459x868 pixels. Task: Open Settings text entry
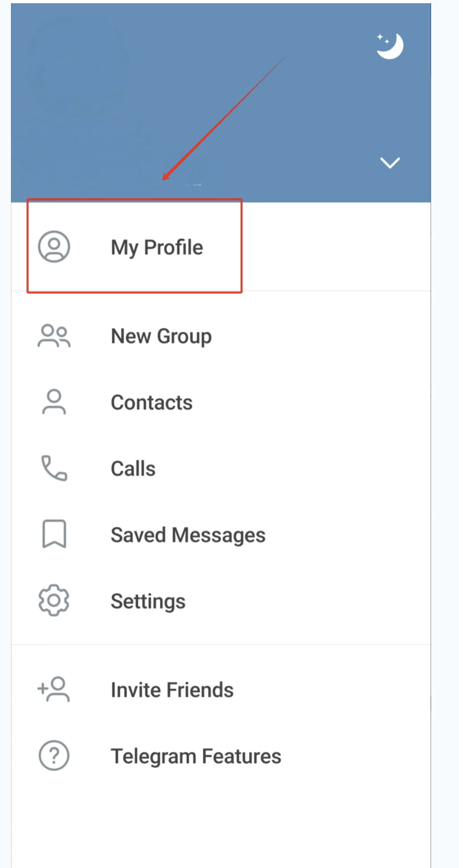[148, 601]
